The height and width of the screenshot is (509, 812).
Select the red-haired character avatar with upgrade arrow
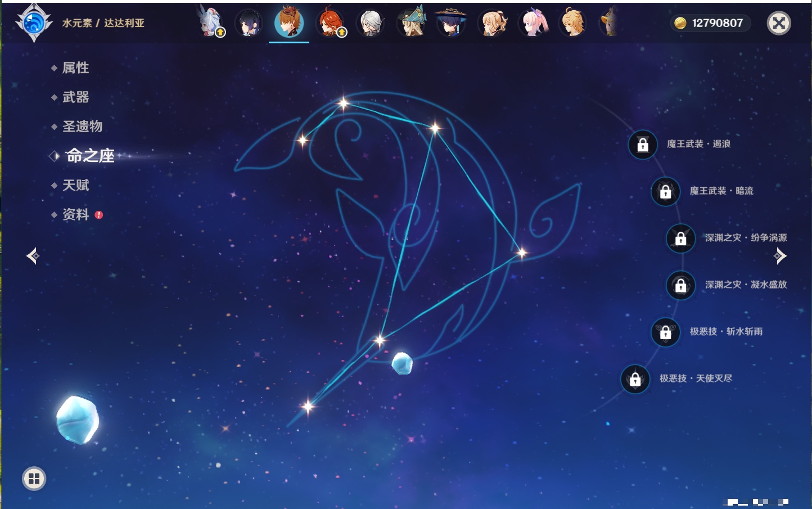click(x=331, y=23)
